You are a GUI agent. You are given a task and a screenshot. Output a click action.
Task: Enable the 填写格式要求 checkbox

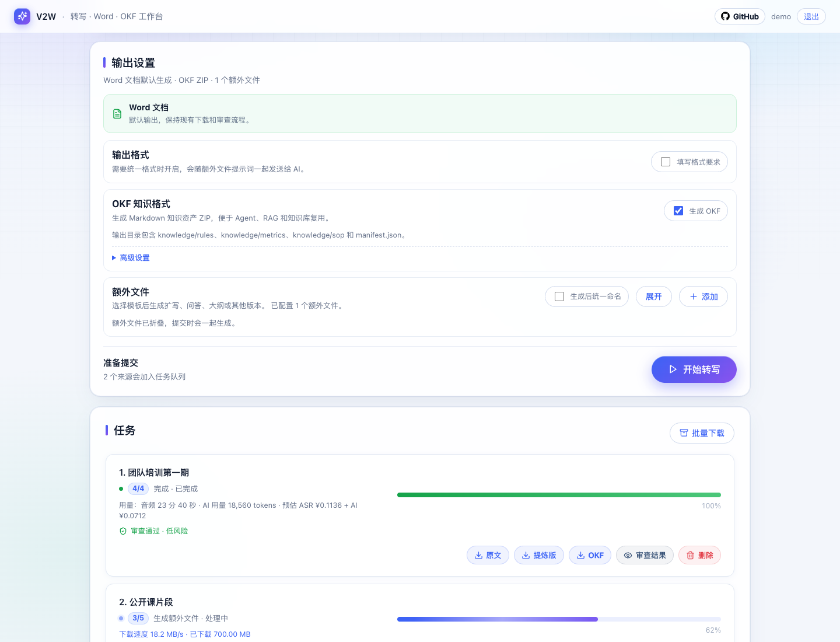pos(666,162)
